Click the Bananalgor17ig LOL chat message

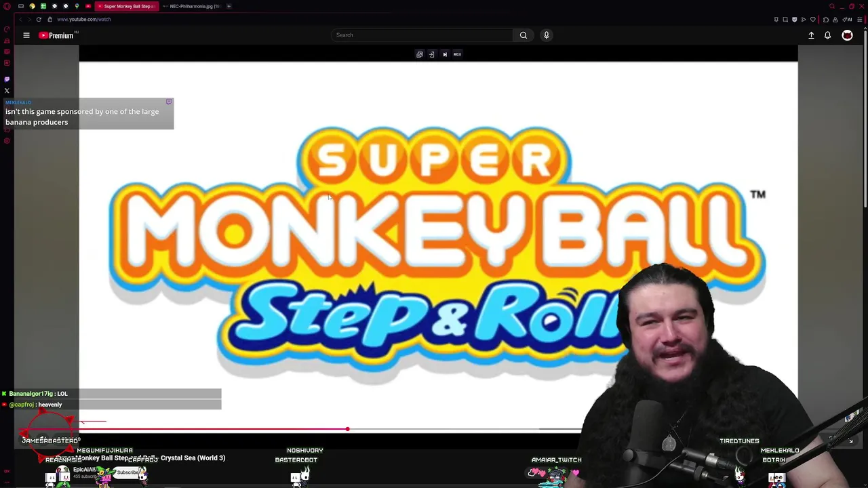pyautogui.click(x=38, y=394)
